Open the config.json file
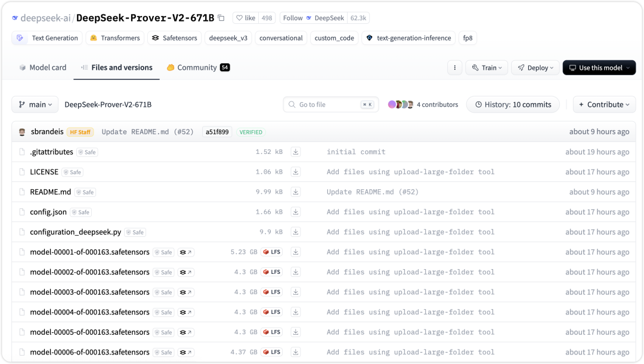 [48, 212]
